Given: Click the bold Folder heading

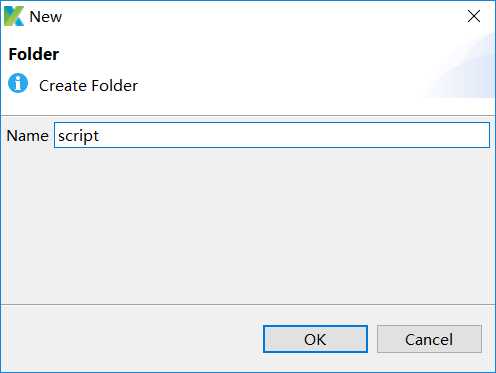Looking at the screenshot, I should (x=34, y=54).
